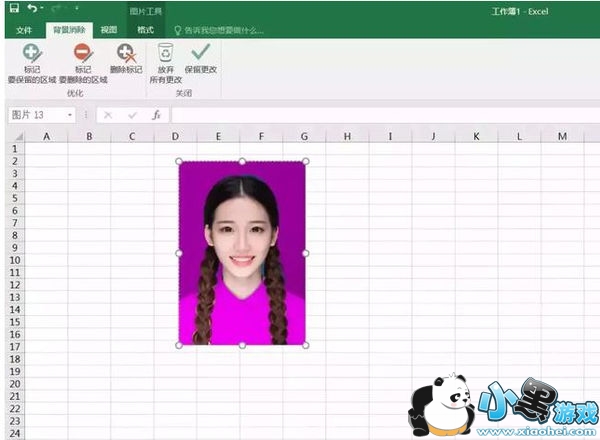Click the formula bar cancel X

coord(108,115)
